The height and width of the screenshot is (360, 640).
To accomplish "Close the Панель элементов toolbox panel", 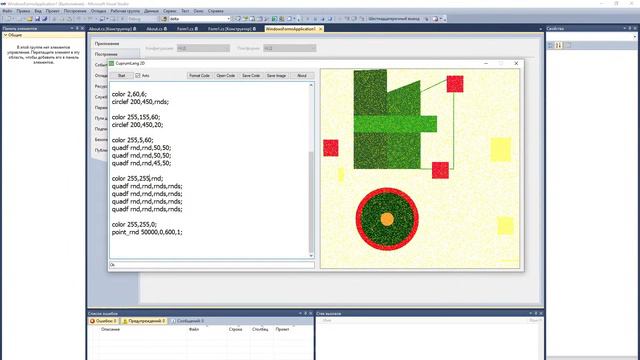I will 82,28.
